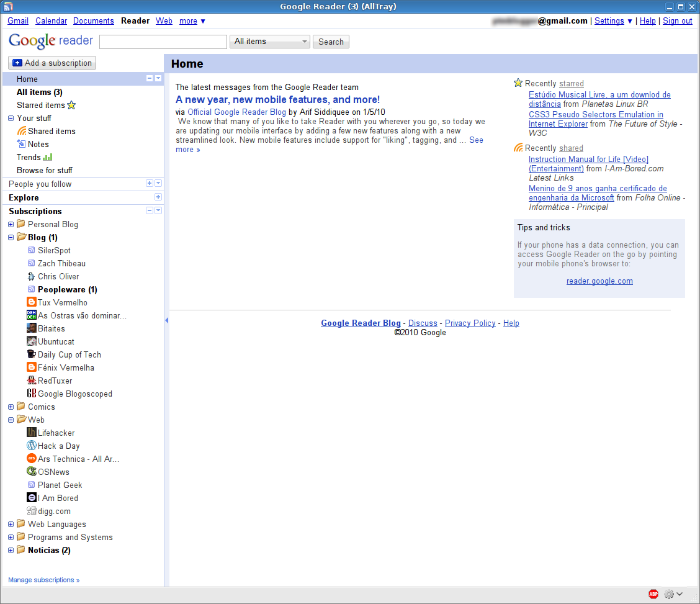Collapse the Web folder
Image resolution: width=700 pixels, height=604 pixels.
[11, 420]
